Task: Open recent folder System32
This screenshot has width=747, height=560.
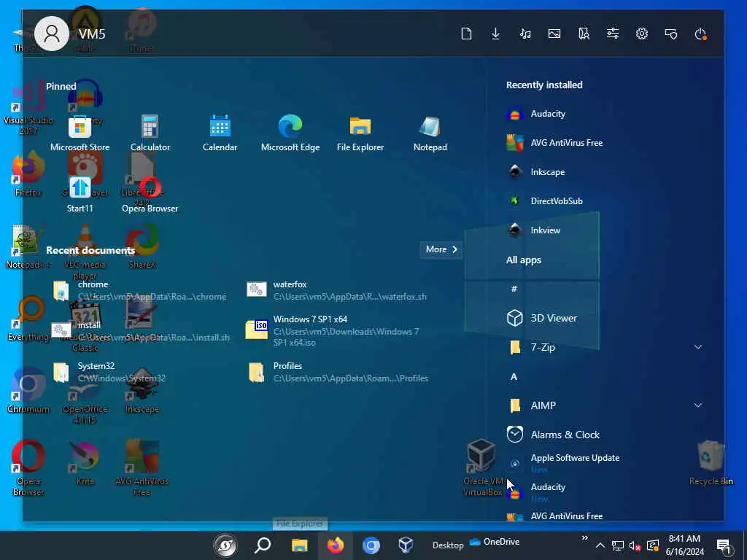Action: (x=109, y=372)
